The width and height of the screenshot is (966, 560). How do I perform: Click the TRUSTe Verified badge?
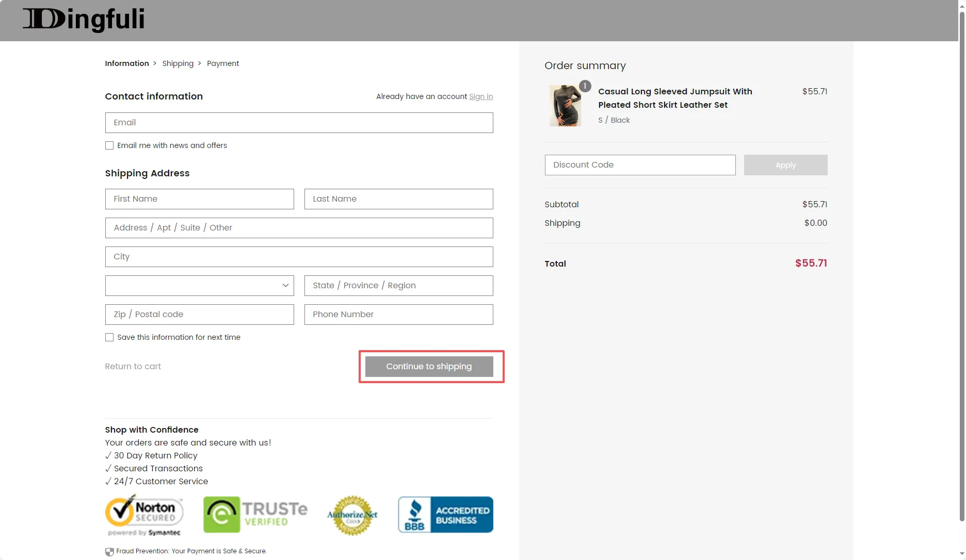255,515
